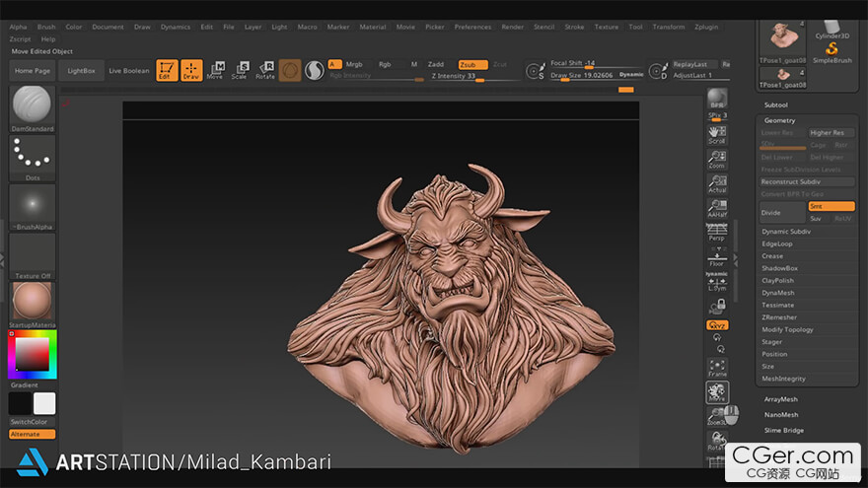Open the Preferences menu
868x488 pixels.
tap(472, 28)
